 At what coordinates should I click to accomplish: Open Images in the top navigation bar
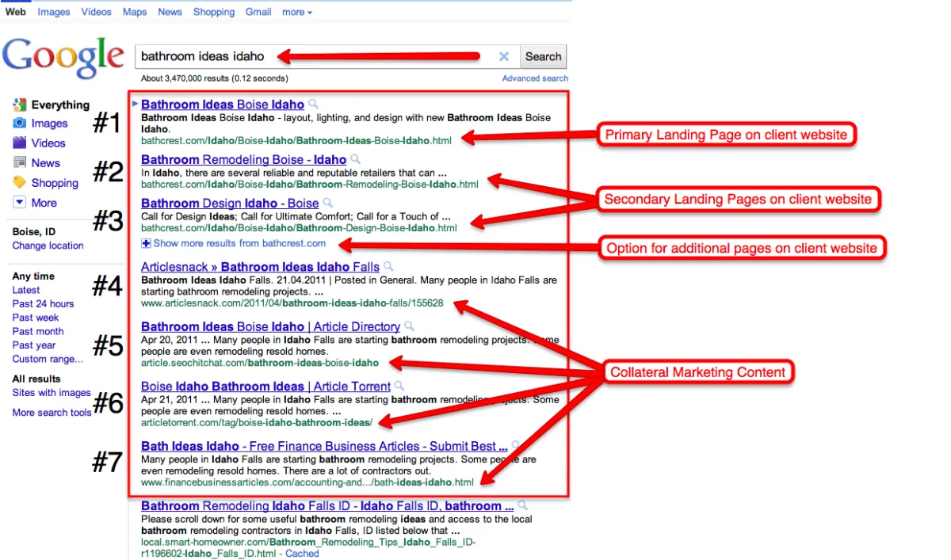pos(54,12)
